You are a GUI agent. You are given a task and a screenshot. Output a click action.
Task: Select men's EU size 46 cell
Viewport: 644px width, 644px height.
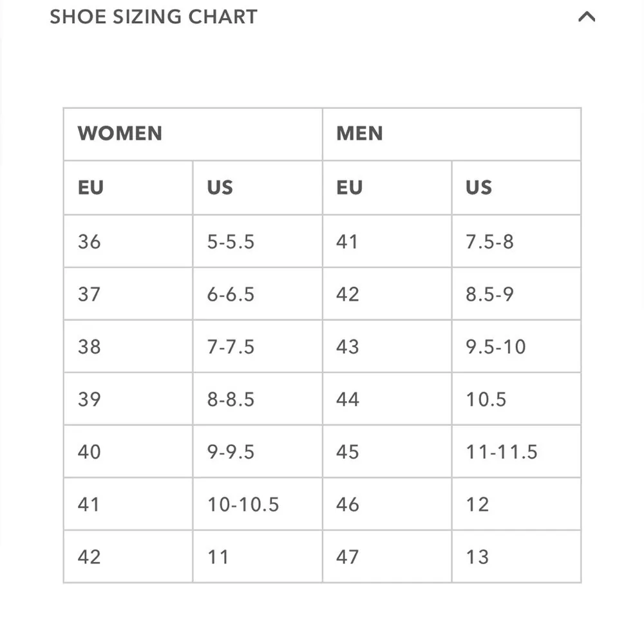[x=348, y=504]
